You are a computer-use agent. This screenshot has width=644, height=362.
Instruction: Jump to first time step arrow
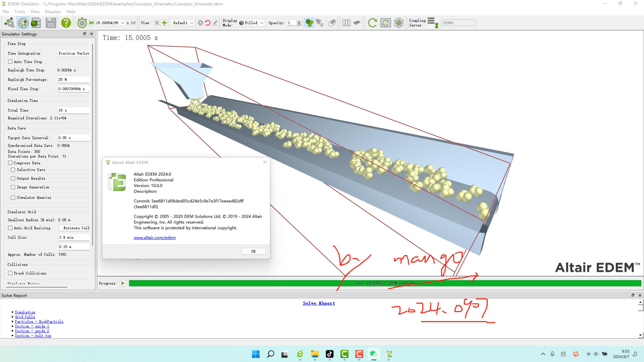tap(91, 23)
